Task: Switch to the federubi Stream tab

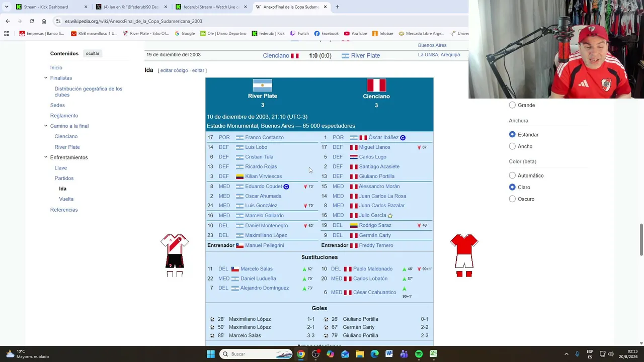Action: (x=210, y=7)
